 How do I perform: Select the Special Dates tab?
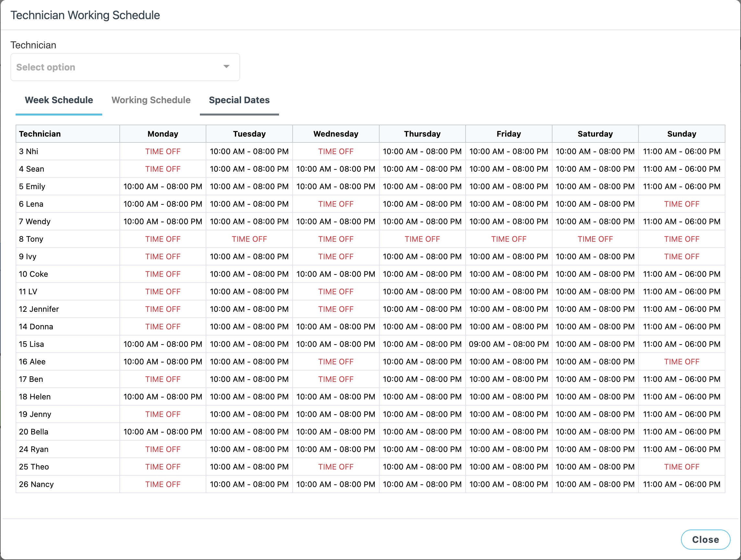click(x=239, y=100)
